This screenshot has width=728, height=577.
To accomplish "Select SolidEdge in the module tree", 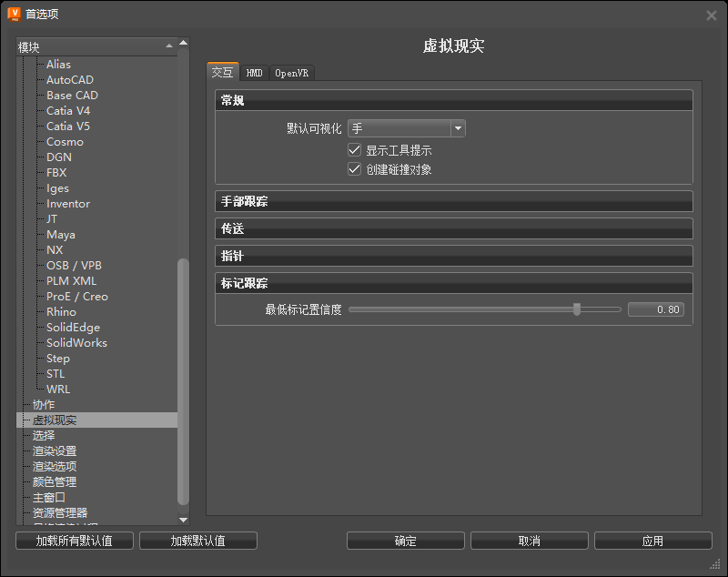I will 74,328.
